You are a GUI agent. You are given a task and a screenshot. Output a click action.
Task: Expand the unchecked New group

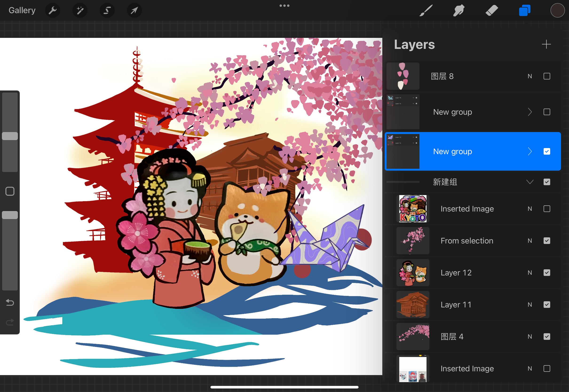coord(530,112)
